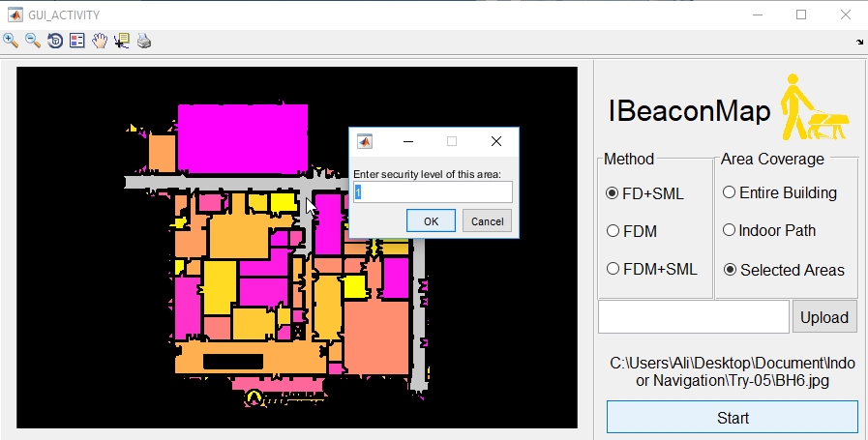Activate the Data Cursor tool
The image size is (868, 440).
click(x=122, y=41)
